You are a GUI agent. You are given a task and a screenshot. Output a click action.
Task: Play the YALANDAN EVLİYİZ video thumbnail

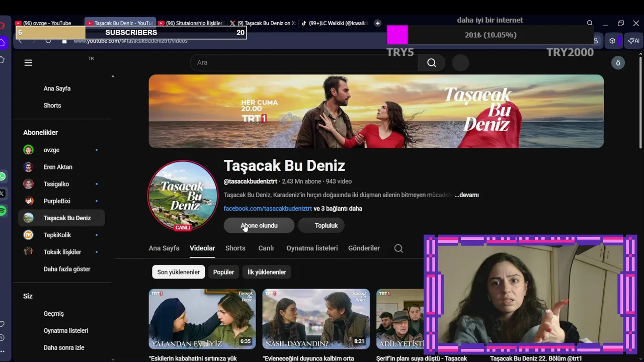pyautogui.click(x=202, y=319)
